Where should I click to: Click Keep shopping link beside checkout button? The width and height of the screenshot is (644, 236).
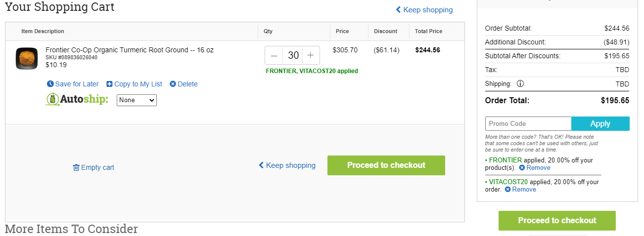coord(287,165)
